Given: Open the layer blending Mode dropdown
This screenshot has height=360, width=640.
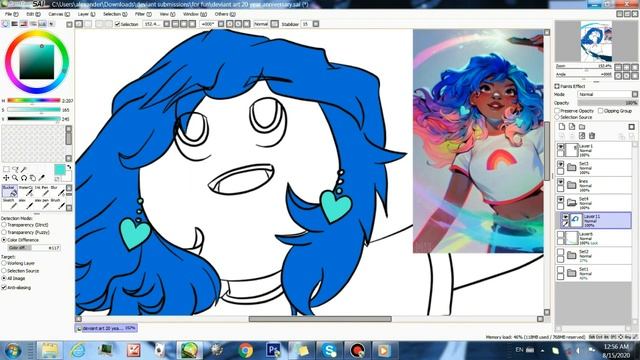Looking at the screenshot, I should coord(607,94).
